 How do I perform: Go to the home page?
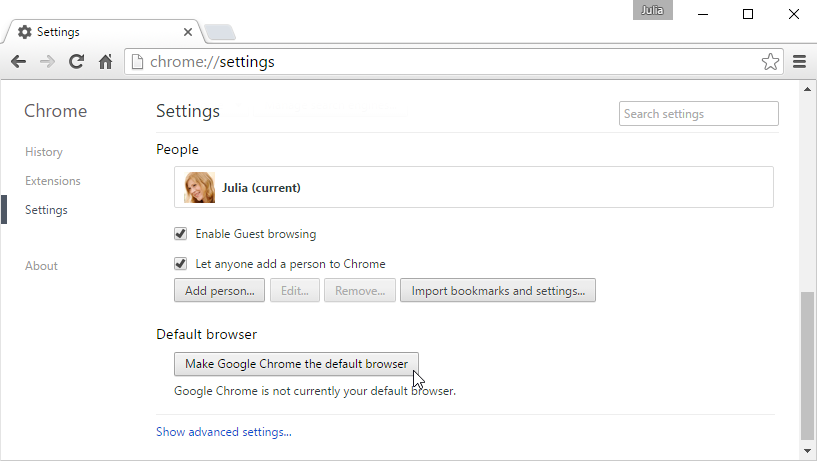tap(105, 62)
